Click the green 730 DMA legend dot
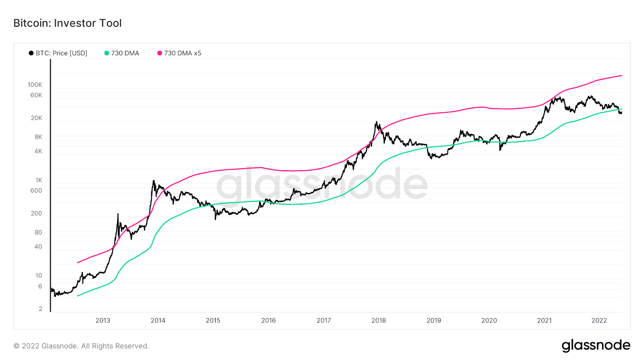This screenshot has width=644, height=362. pos(107,53)
